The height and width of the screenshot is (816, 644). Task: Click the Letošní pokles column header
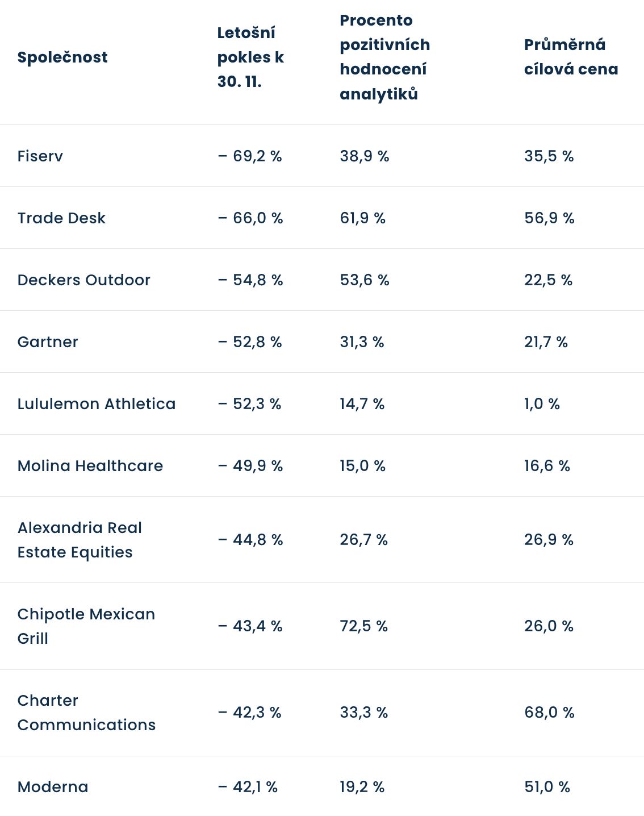pyautogui.click(x=250, y=57)
